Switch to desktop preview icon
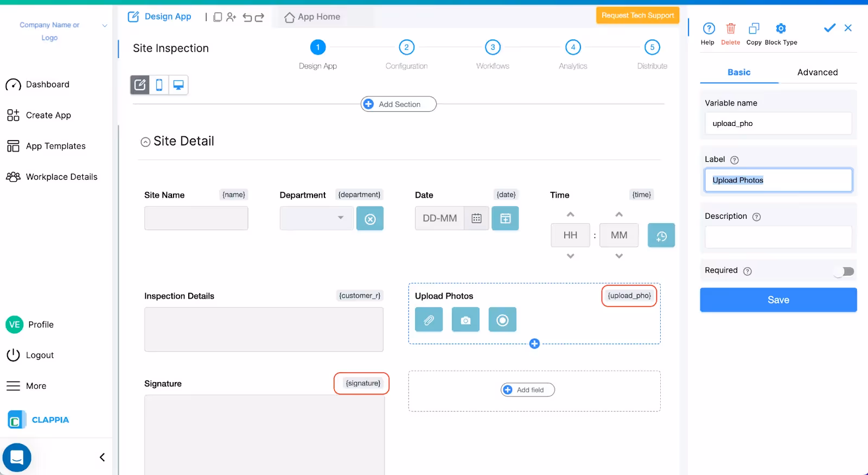 178,85
